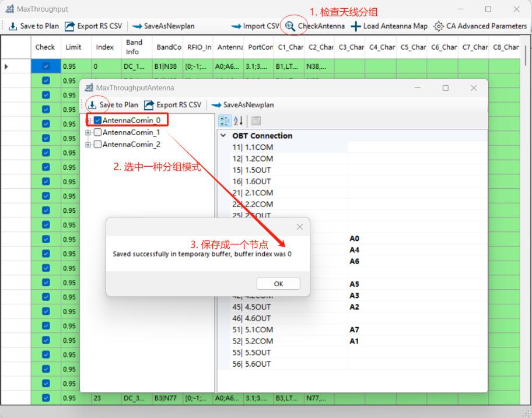532x418 pixels.
Task: Click the A0 value in the property grid
Action: point(354,238)
